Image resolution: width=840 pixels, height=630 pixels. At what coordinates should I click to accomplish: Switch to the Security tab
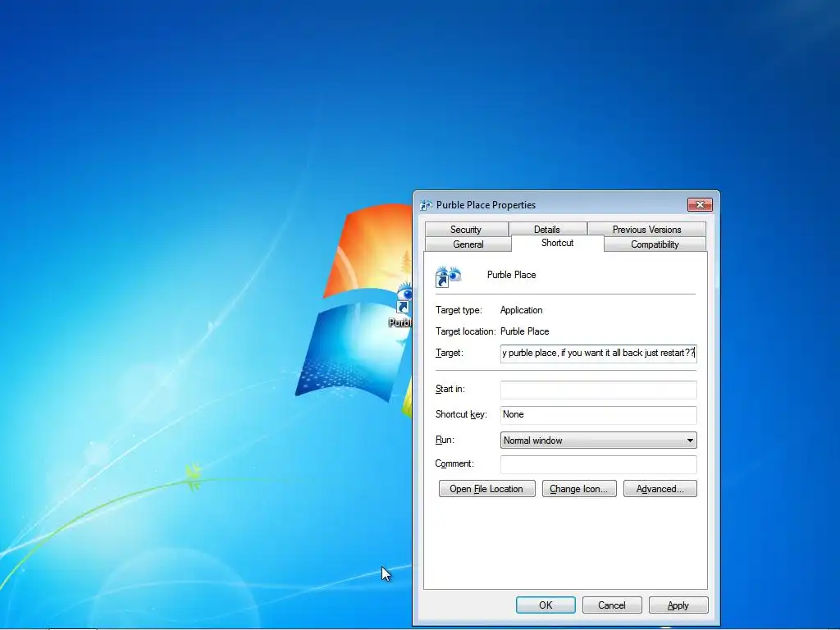[466, 230]
